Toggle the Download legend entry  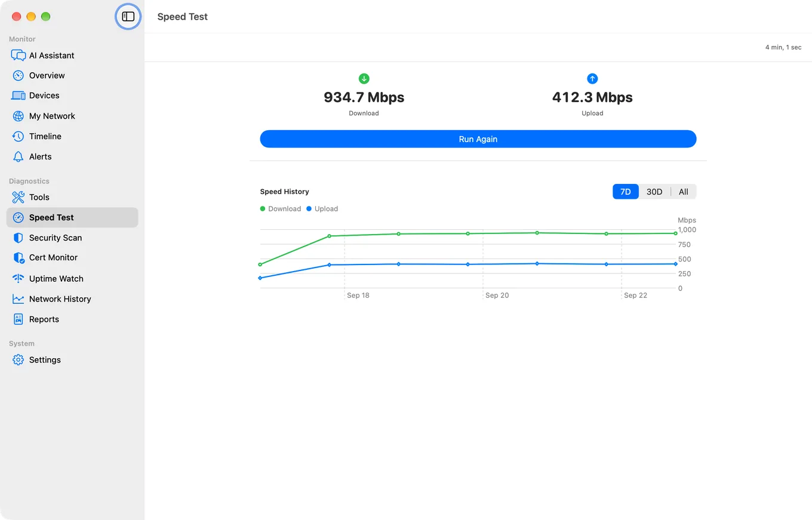coord(281,209)
